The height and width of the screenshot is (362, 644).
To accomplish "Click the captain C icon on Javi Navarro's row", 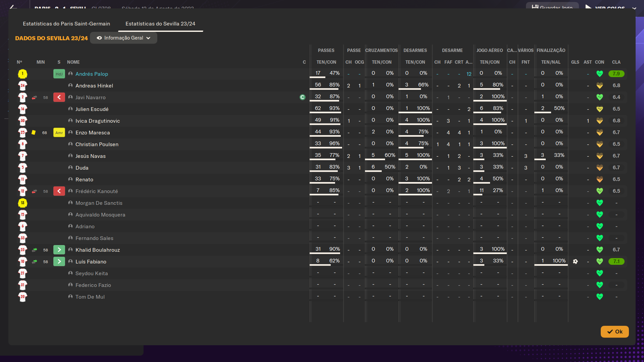I will (x=303, y=97).
